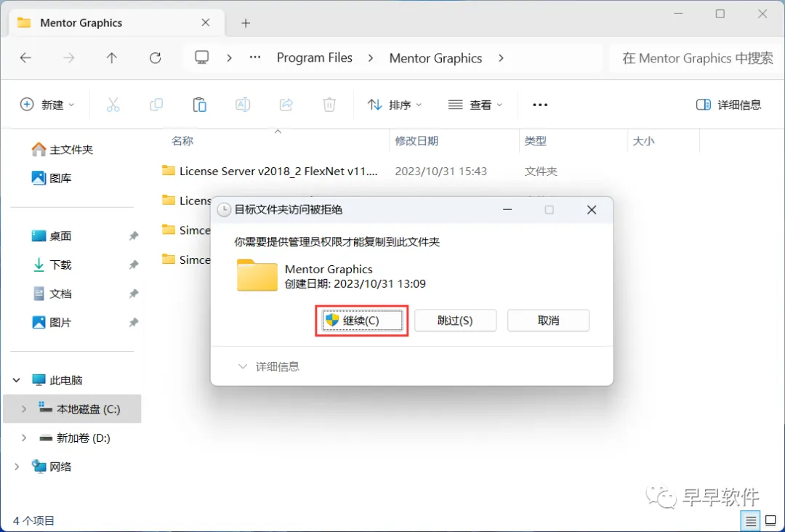
Task: Navigate up one folder level
Action: (112, 58)
